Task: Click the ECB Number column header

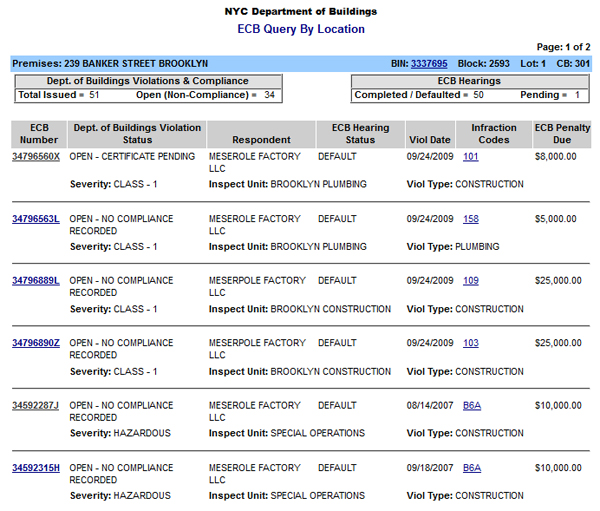Action: [38, 134]
